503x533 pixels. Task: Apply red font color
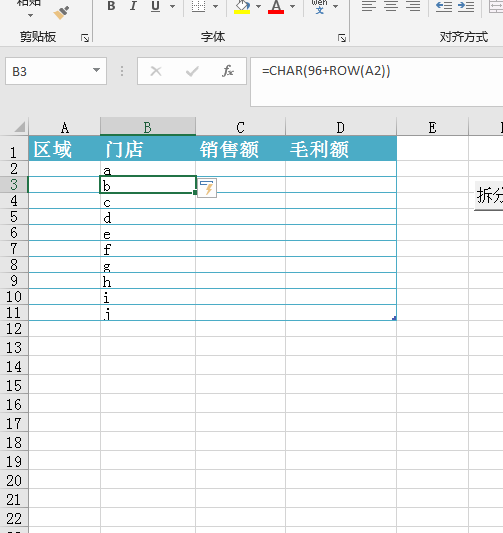pyautogui.click(x=276, y=6)
